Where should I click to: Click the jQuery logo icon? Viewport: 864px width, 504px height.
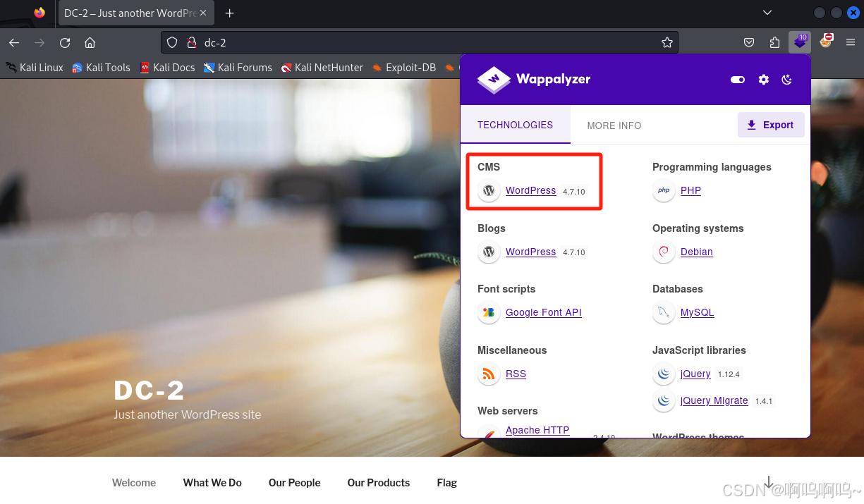pos(664,374)
